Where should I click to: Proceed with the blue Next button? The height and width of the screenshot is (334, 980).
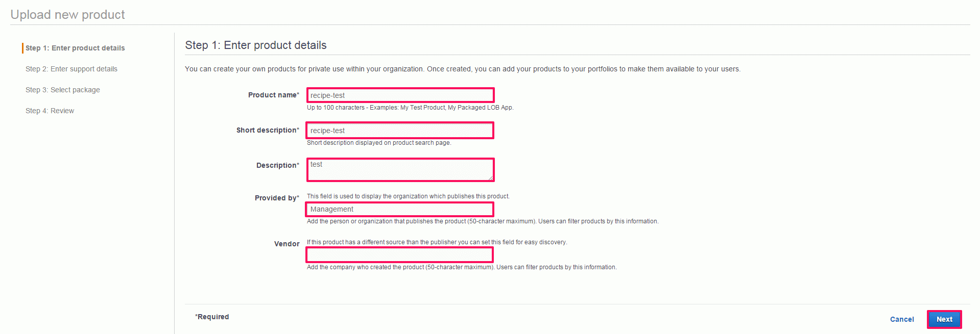click(944, 319)
